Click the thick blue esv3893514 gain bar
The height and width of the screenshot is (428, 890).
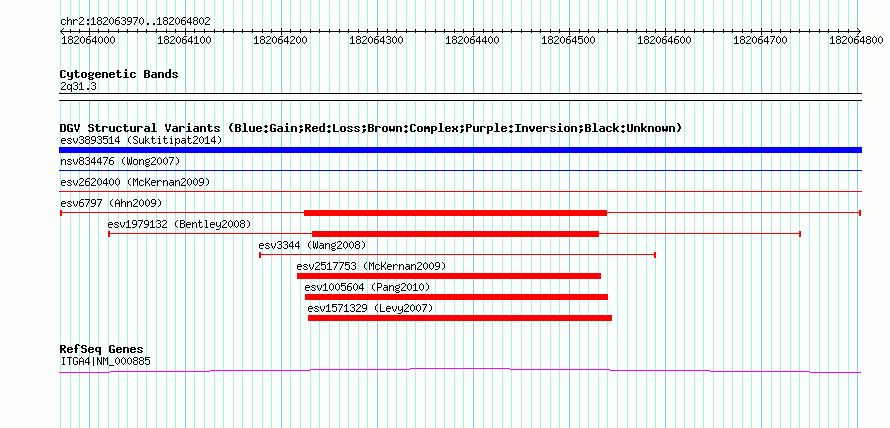460,150
